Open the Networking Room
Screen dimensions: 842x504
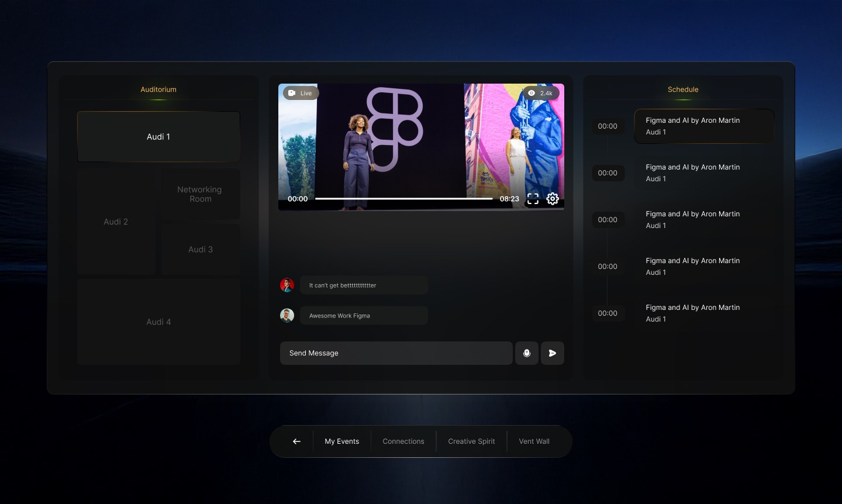point(200,194)
